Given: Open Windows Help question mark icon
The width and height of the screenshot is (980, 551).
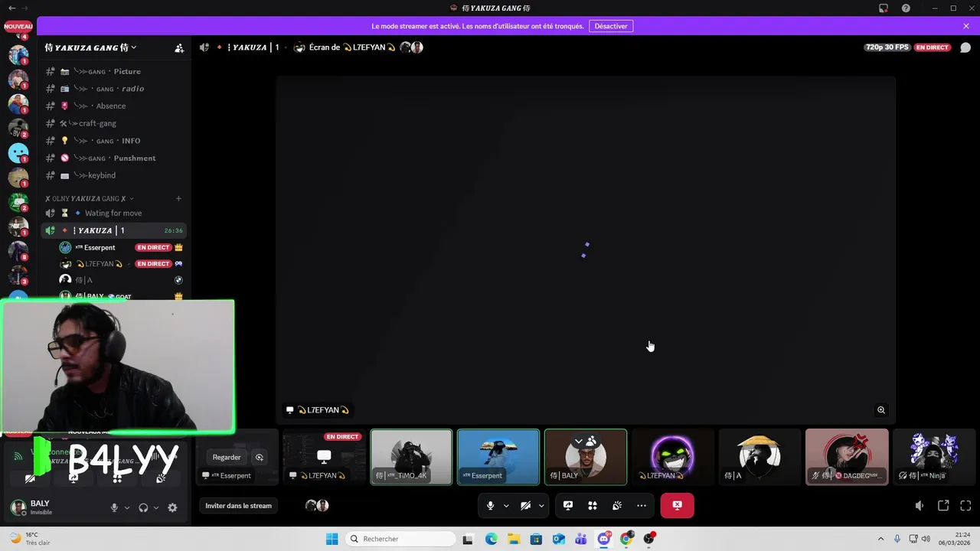Looking at the screenshot, I should pyautogui.click(x=906, y=8).
